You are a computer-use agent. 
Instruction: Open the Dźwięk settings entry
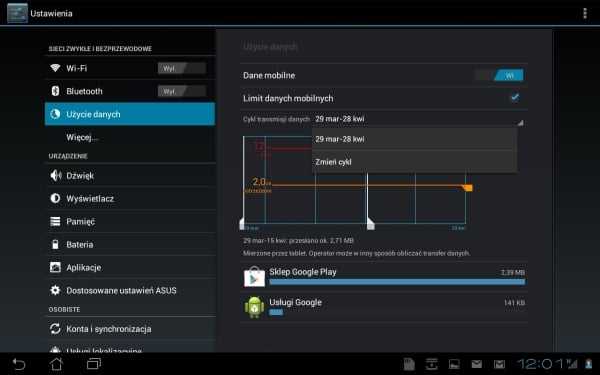[130, 176]
